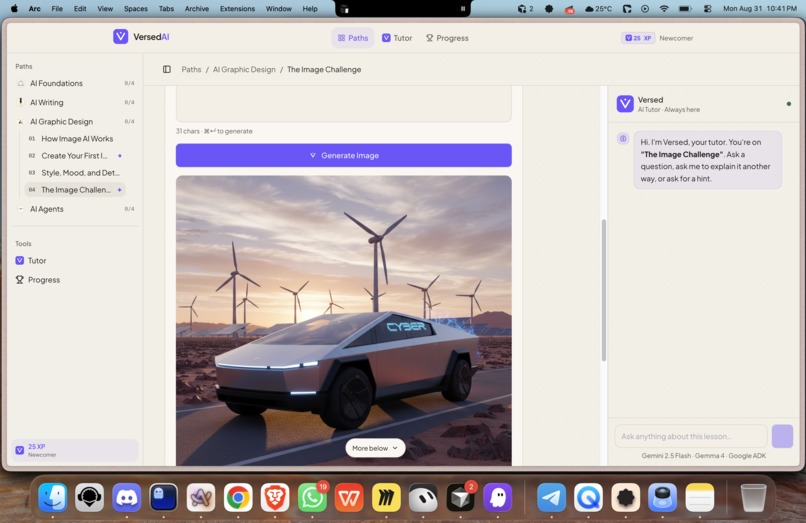
Task: Open the Arc application menu
Action: (34, 9)
